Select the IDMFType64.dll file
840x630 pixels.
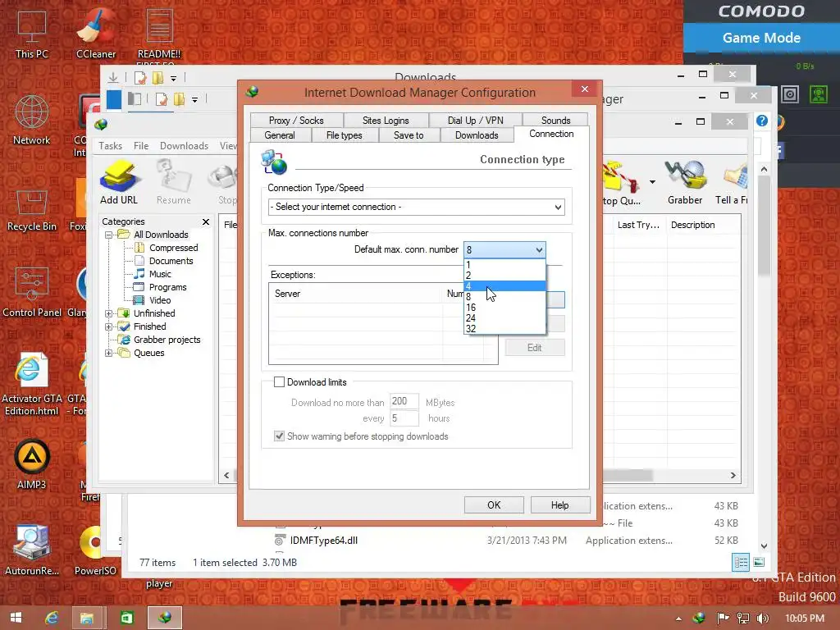(323, 541)
